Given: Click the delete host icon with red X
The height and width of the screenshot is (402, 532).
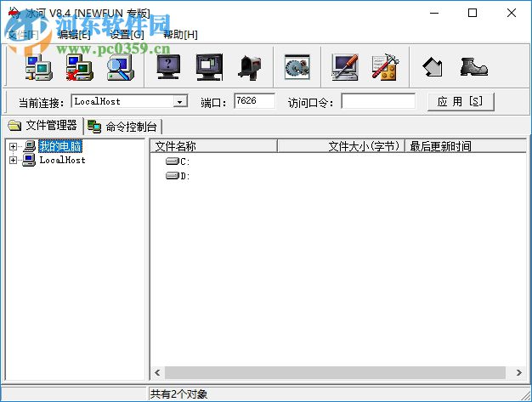Looking at the screenshot, I should pyautogui.click(x=79, y=67).
